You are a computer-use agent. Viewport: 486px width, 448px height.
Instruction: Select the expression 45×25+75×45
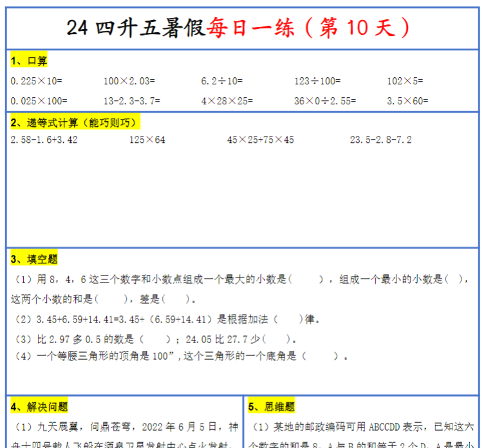point(261,140)
